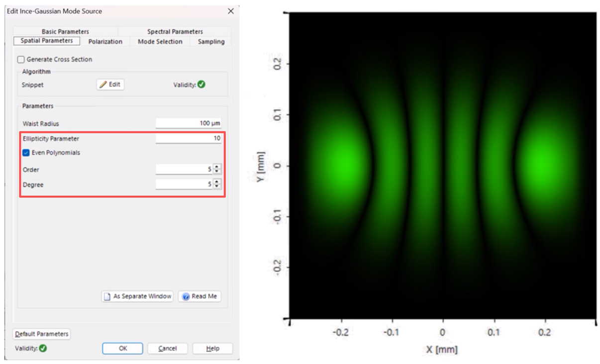Close the Edit Ince-Gaussian Mode Source dialog
The height and width of the screenshot is (364, 600).
[230, 11]
